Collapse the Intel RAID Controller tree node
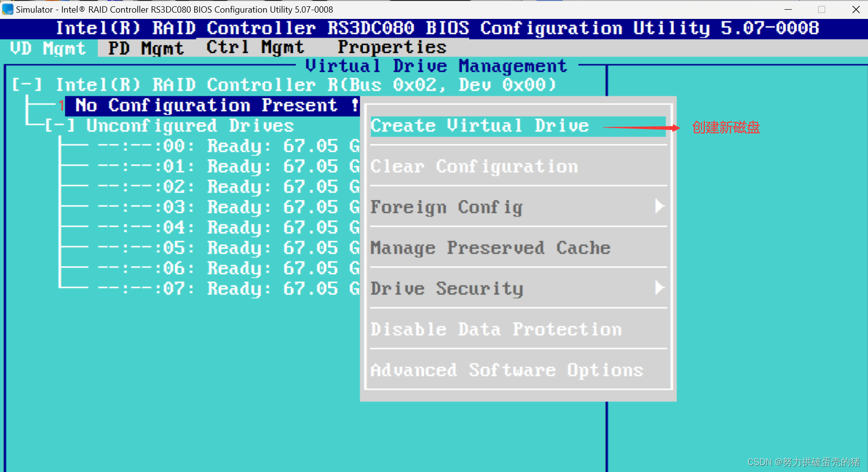The image size is (868, 472). 27,85
